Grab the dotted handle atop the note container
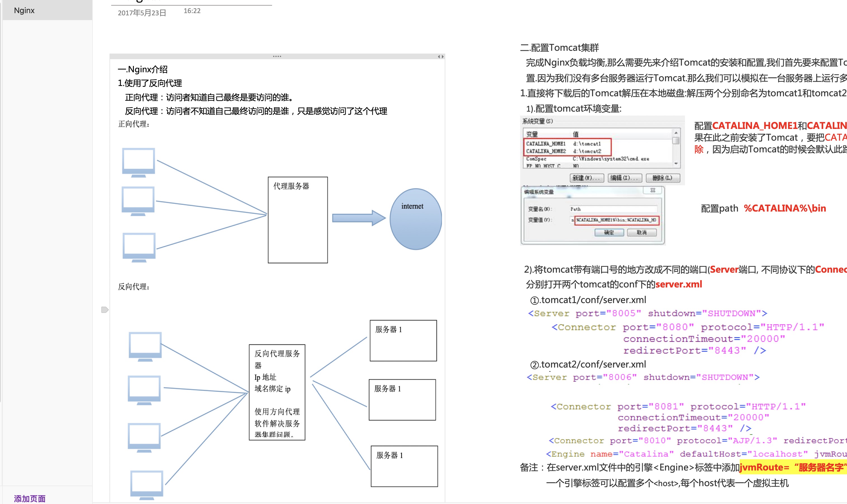Image resolution: width=847 pixels, height=504 pixels. tap(277, 56)
